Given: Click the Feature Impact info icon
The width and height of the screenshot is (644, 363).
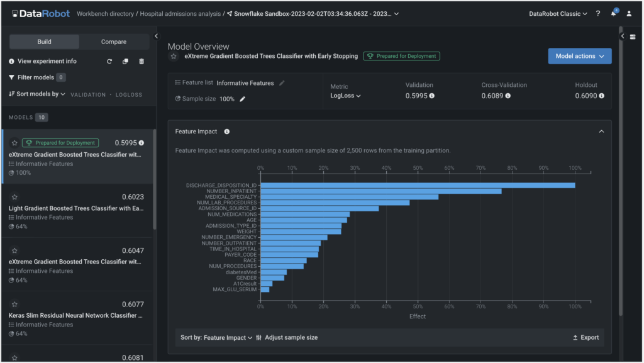Looking at the screenshot, I should pos(226,131).
